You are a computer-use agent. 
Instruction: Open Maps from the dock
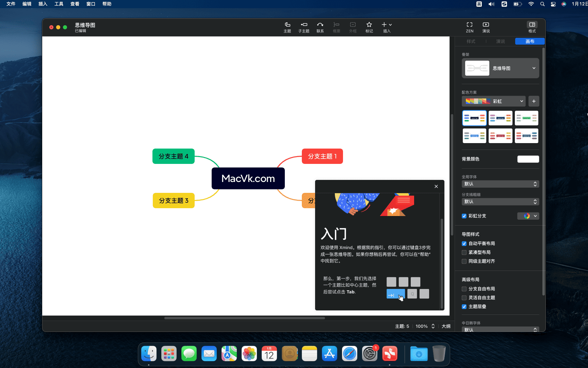pos(229,354)
